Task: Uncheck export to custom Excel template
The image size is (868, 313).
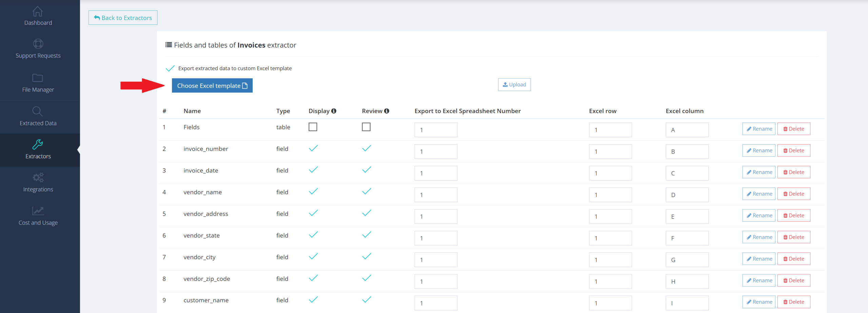Action: 170,68
